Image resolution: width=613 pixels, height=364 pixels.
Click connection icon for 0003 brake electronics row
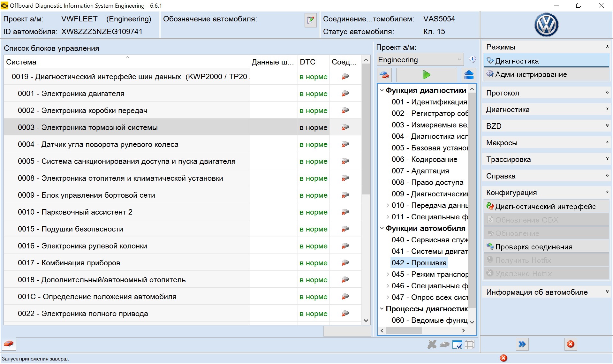(x=345, y=127)
